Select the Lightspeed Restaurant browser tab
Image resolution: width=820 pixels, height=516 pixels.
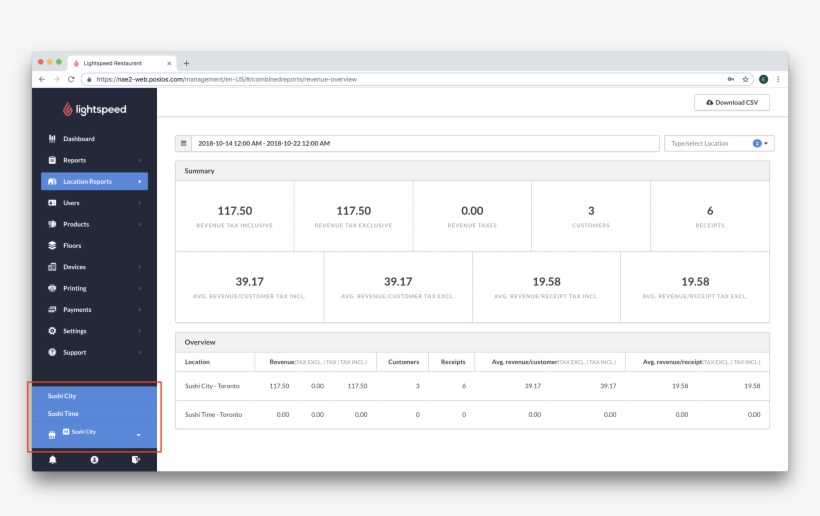pyautogui.click(x=122, y=63)
